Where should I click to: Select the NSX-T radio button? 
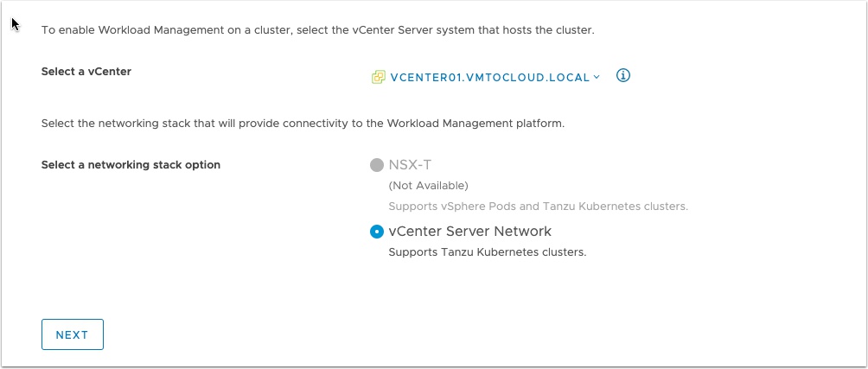(377, 165)
